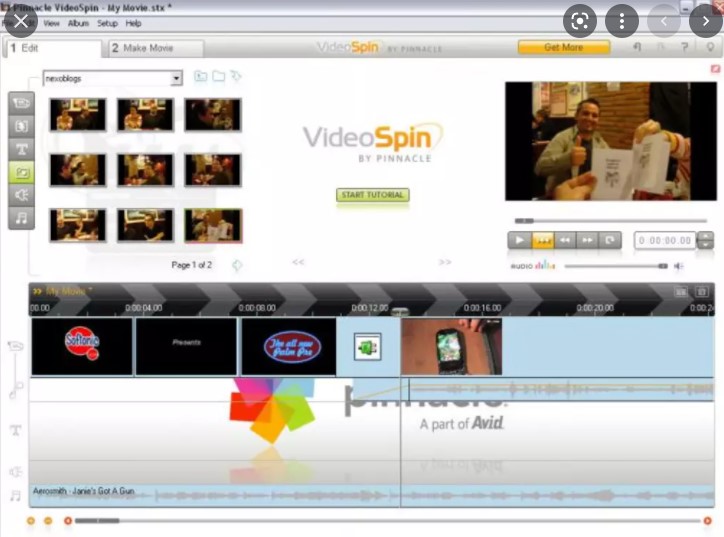Open the View menu
724x537 pixels.
pyautogui.click(x=51, y=23)
